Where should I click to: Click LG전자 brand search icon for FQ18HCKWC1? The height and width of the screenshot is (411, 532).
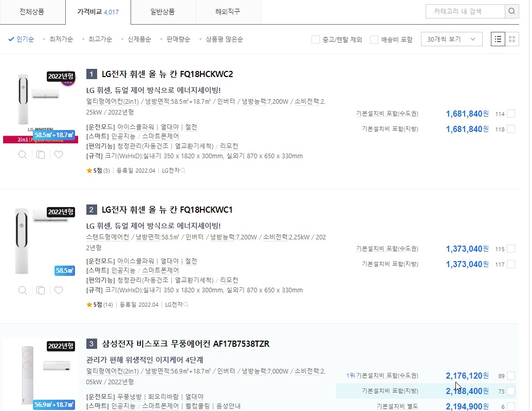tap(186, 305)
